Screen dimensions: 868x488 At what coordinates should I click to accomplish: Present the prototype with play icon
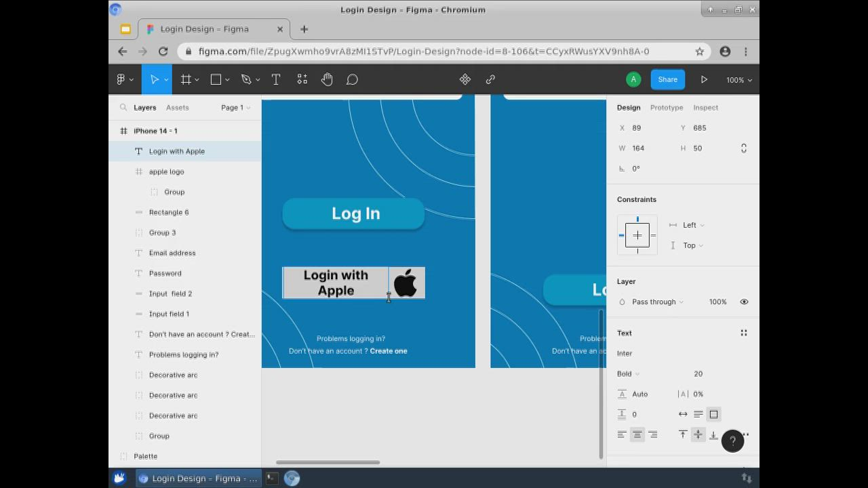pos(704,79)
